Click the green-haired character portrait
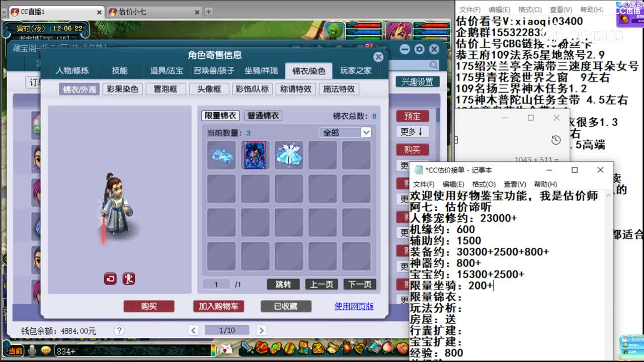Viewport: 644px width, 362px height. click(334, 31)
